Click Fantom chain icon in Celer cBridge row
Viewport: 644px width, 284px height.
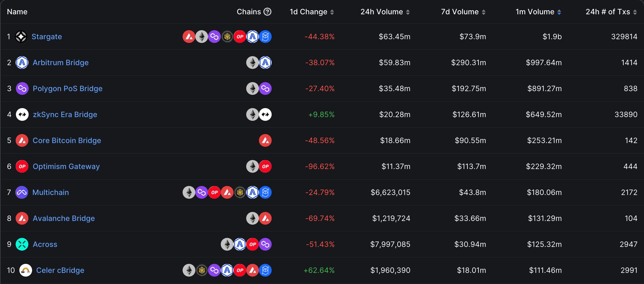coord(265,270)
